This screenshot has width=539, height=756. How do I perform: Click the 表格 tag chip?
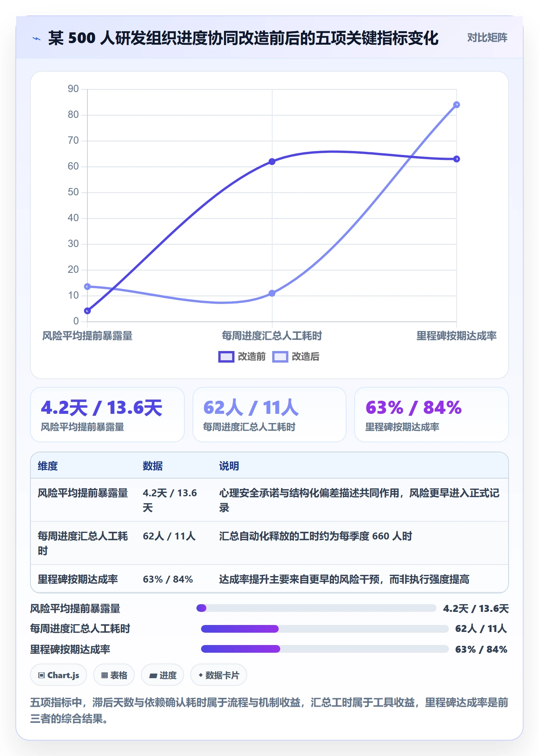[x=114, y=675]
